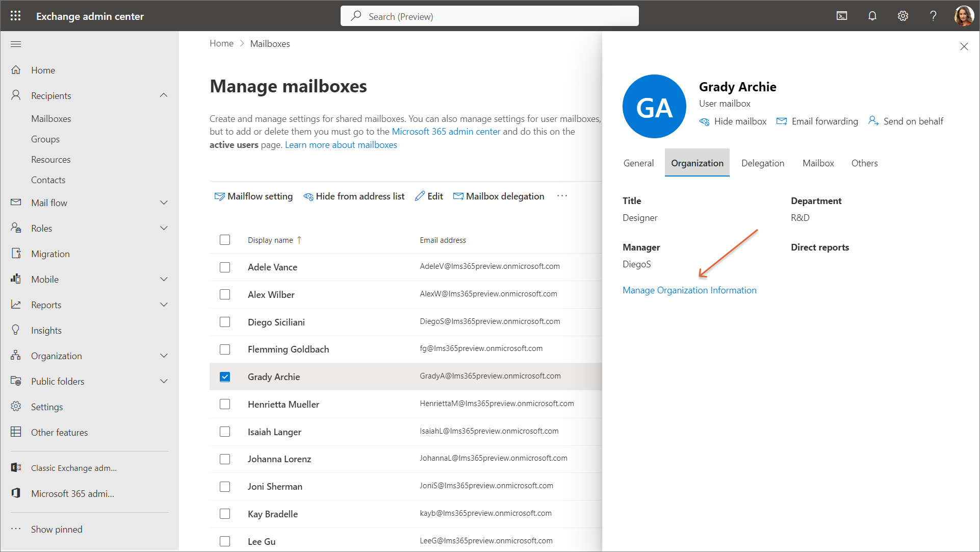
Task: Open the settings gear in header
Action: click(x=903, y=16)
